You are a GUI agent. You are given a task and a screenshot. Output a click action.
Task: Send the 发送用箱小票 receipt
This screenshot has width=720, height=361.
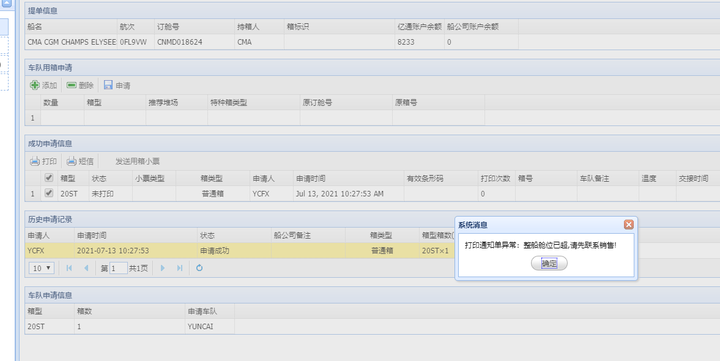click(x=137, y=161)
